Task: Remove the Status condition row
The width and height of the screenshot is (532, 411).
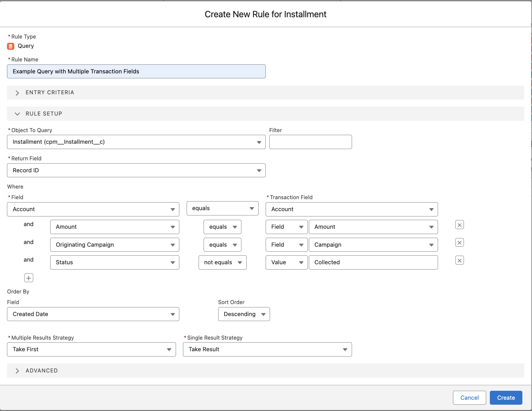Action: pyautogui.click(x=459, y=260)
